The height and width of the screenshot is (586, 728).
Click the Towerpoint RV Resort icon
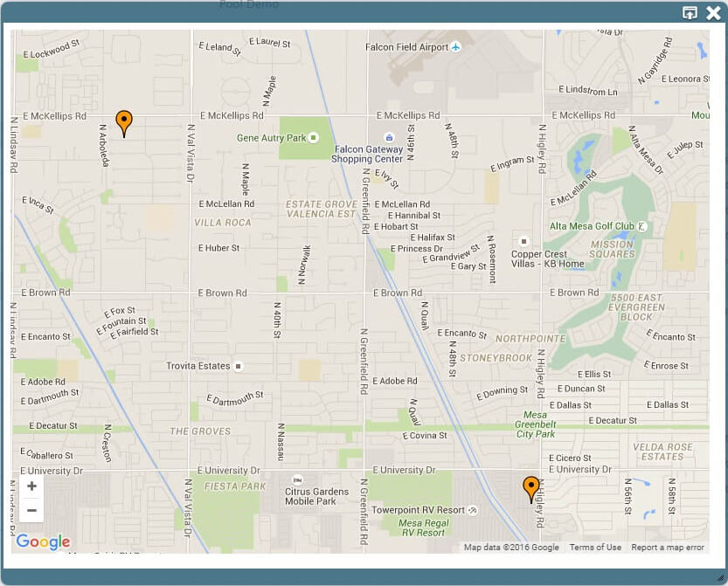pos(472,510)
